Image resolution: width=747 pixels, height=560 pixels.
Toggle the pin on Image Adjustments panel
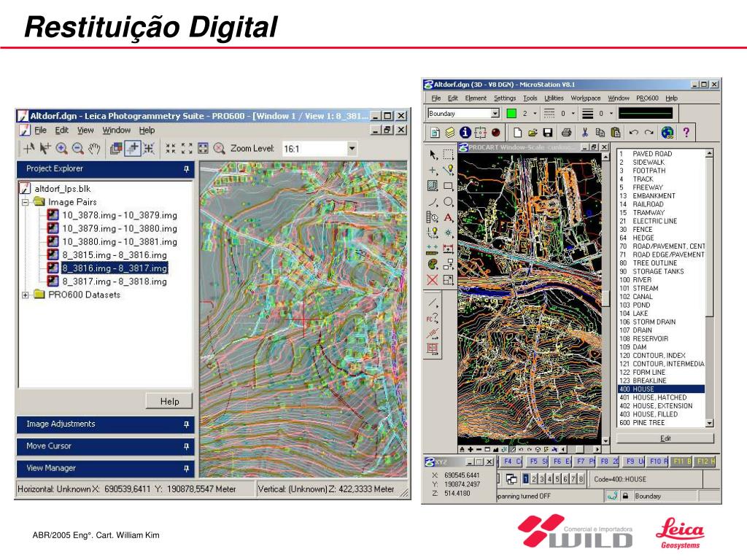(186, 424)
